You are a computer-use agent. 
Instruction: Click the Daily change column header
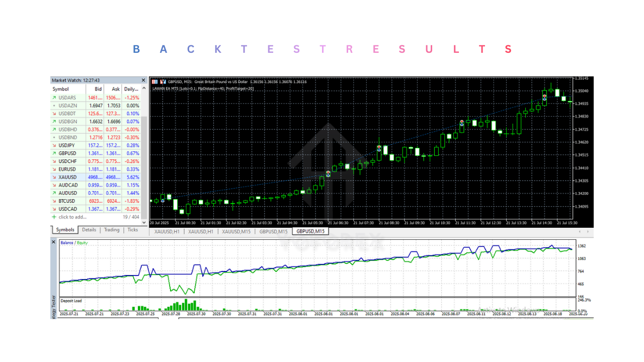pos(131,89)
